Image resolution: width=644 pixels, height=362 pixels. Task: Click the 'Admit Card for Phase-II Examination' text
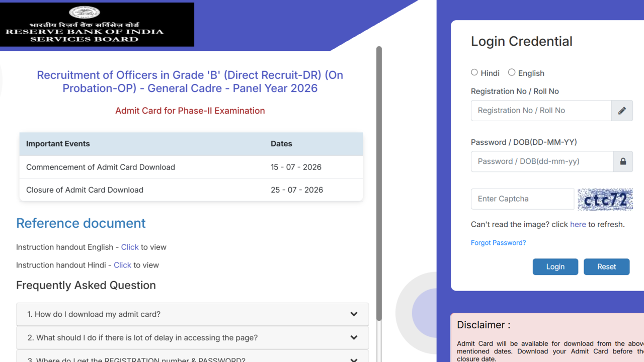point(190,111)
